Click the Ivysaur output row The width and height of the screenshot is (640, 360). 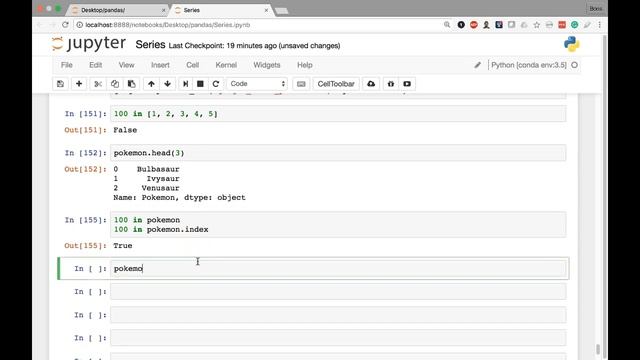pyautogui.click(x=147, y=178)
